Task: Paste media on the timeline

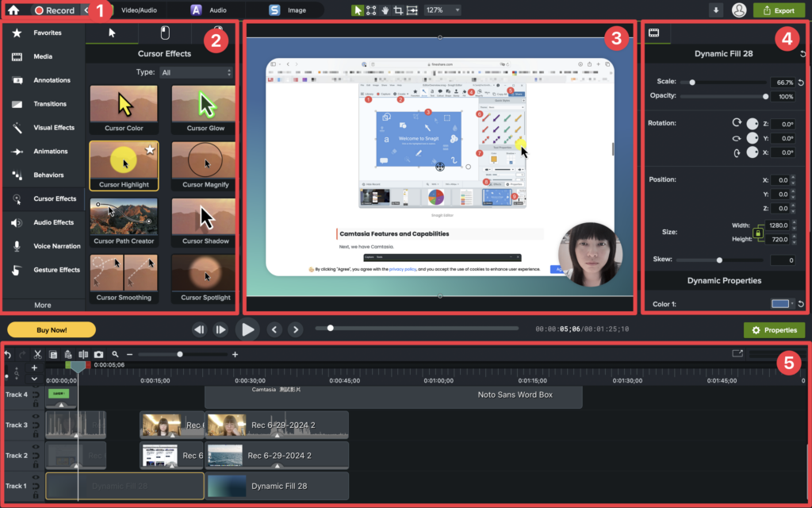Action: pos(68,355)
